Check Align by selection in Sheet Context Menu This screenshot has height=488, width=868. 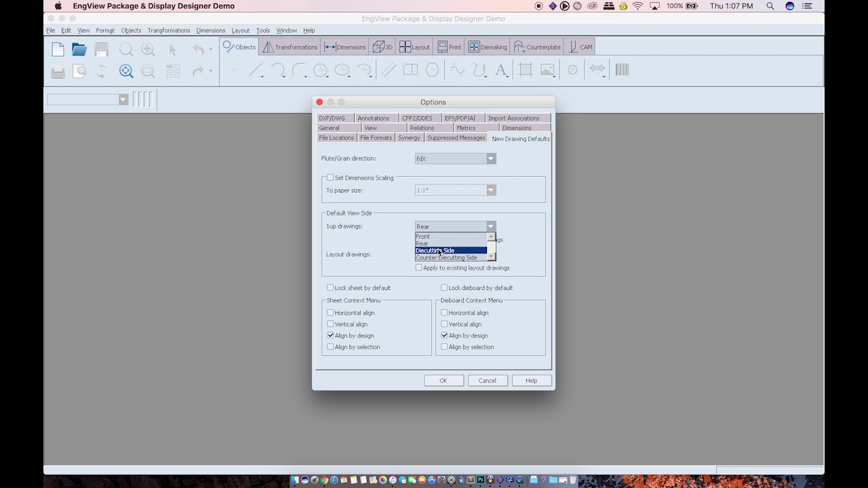coord(330,347)
